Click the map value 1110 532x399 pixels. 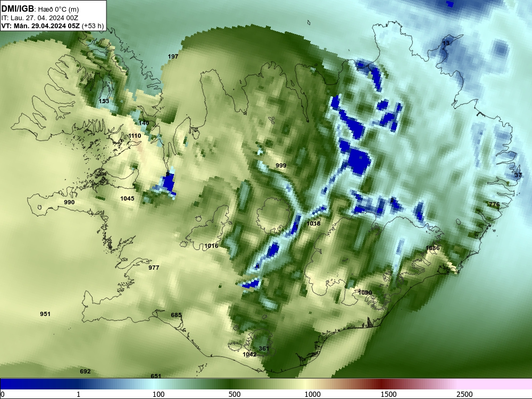click(x=135, y=136)
